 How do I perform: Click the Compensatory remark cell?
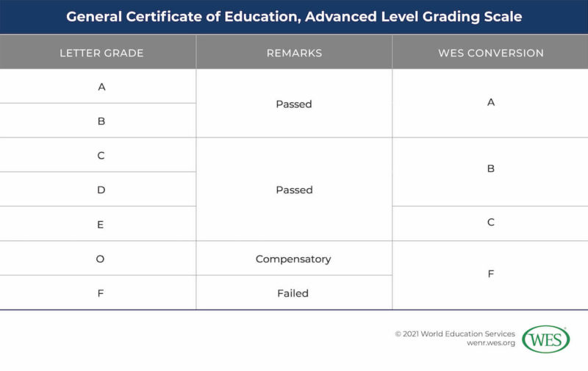tap(293, 259)
